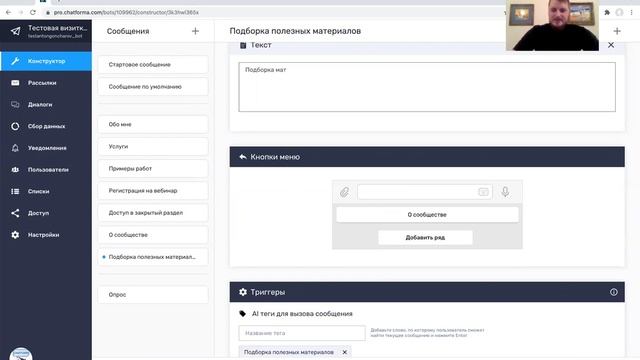Viewport: 640px width, 360px height.
Task: Click the AI теги для вызова сообщения label
Action: click(302, 313)
